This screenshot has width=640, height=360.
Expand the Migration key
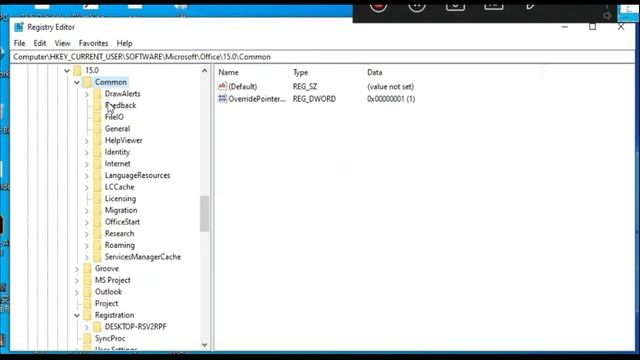tap(87, 211)
